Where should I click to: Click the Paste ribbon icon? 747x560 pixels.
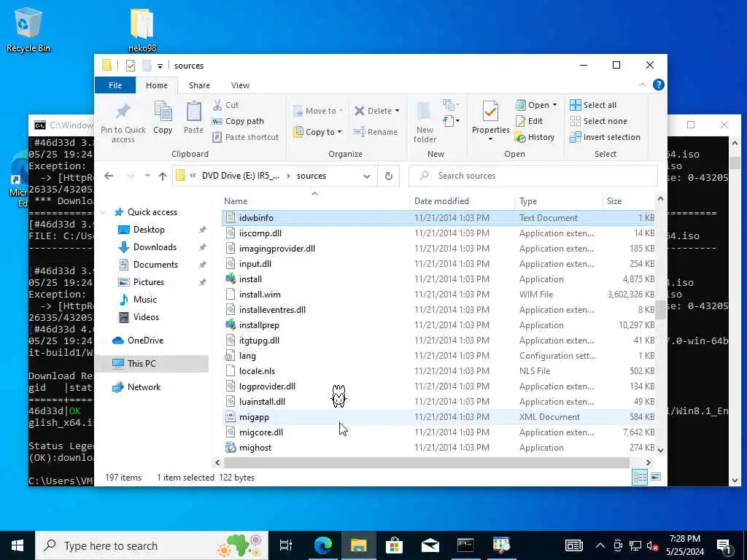[193, 112]
